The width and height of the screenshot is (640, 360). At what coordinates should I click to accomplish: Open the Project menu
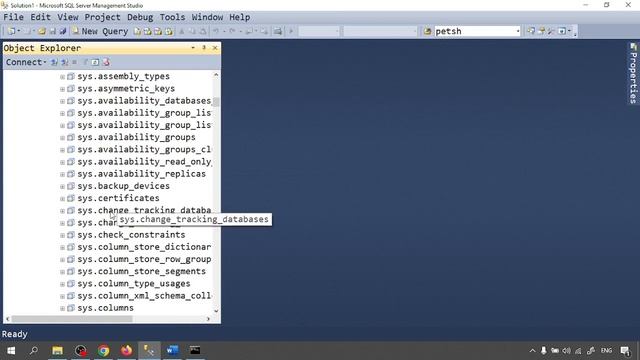click(102, 17)
